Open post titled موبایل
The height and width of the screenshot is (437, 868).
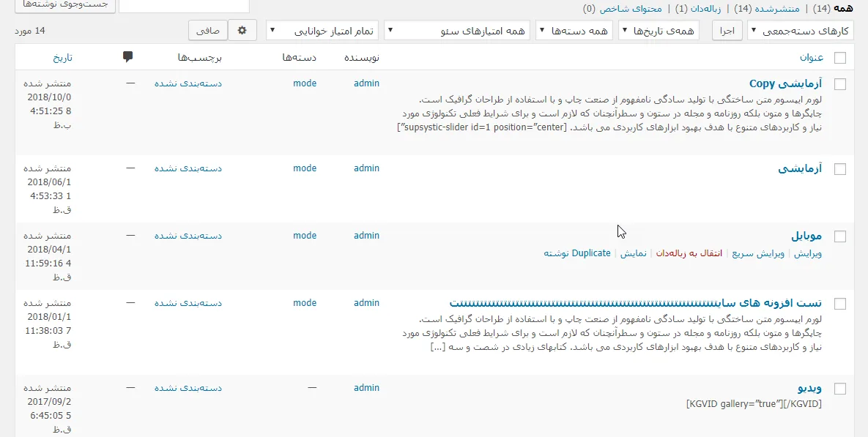806,236
